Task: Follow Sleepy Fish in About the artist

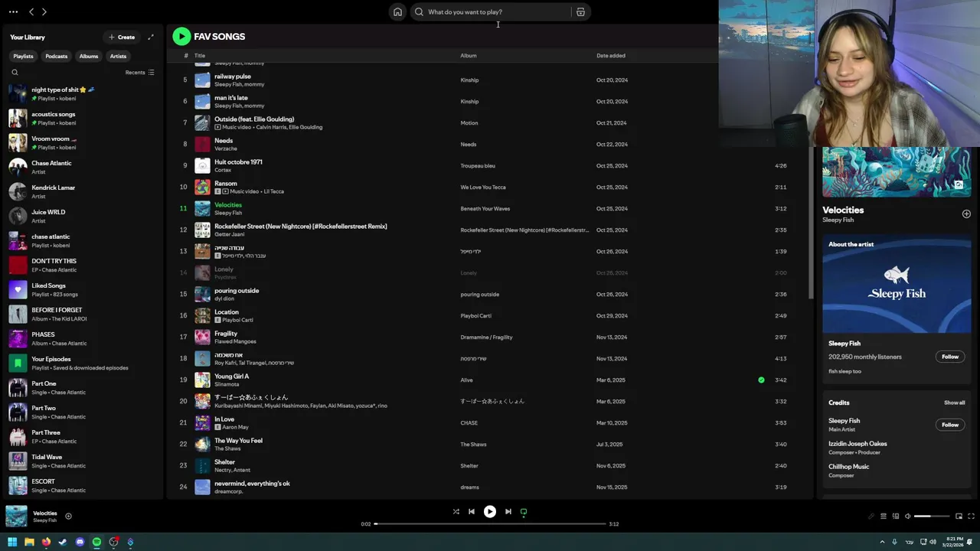Action: pyautogui.click(x=950, y=357)
